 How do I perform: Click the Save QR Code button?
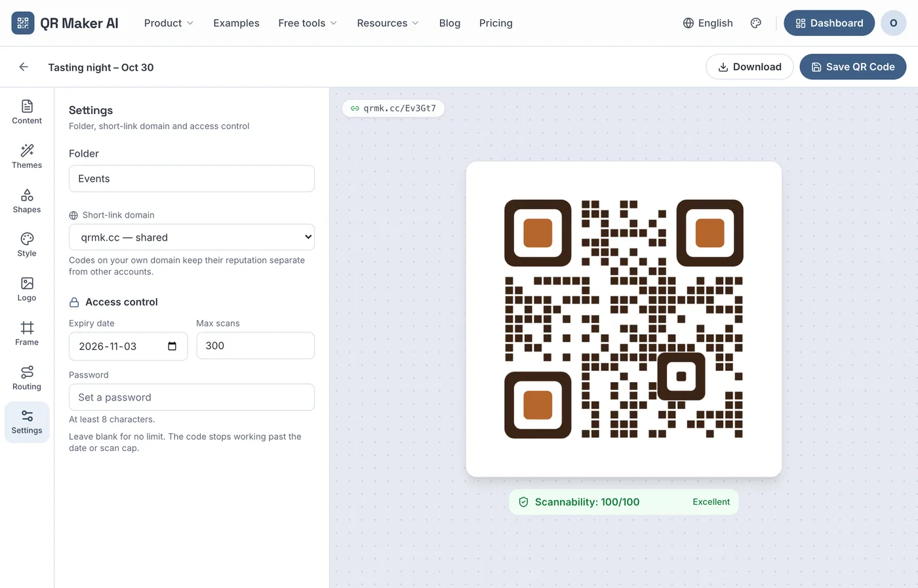852,67
